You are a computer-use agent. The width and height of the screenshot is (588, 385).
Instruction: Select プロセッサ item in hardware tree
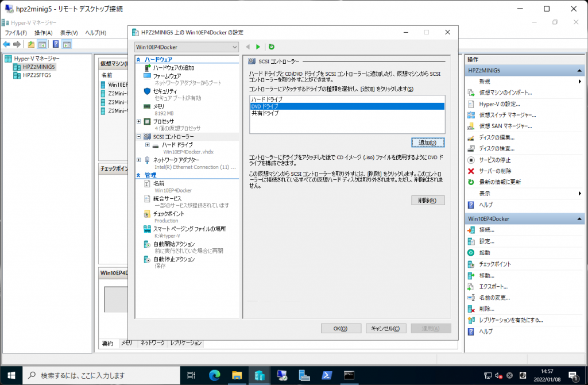[164, 122]
